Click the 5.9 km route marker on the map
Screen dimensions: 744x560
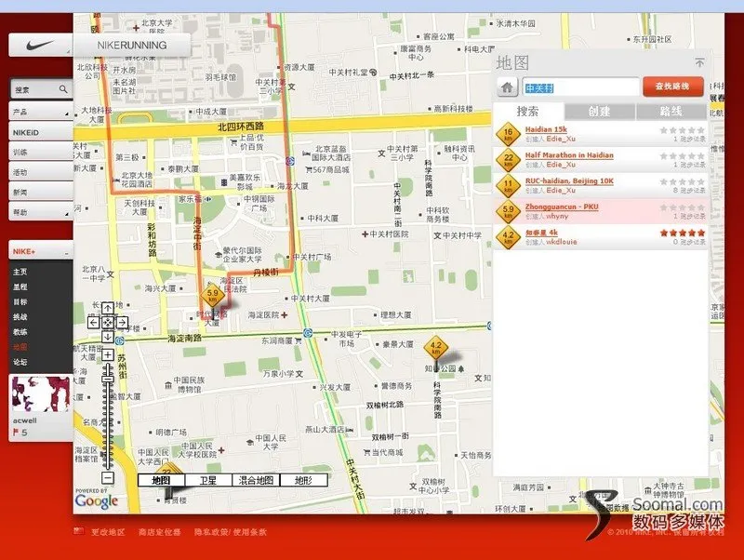click(213, 296)
